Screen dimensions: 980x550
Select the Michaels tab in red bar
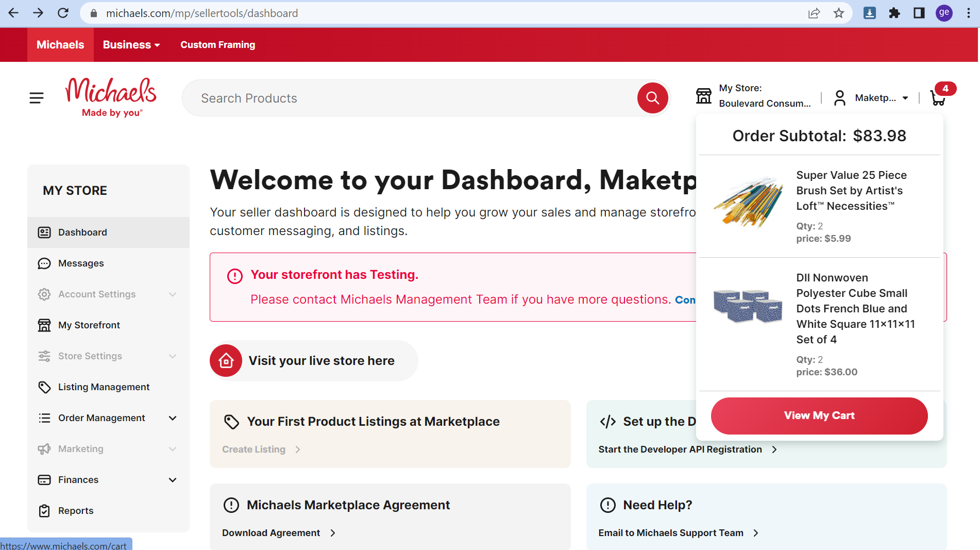pos(60,45)
